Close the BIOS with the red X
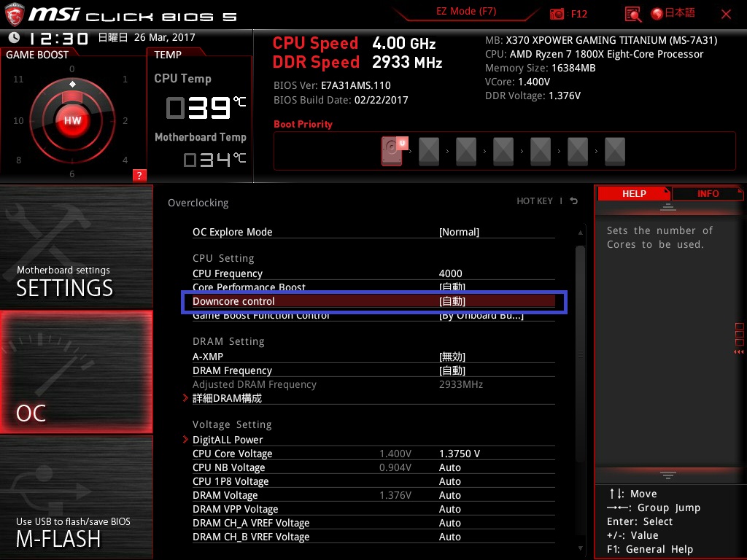 click(x=726, y=14)
